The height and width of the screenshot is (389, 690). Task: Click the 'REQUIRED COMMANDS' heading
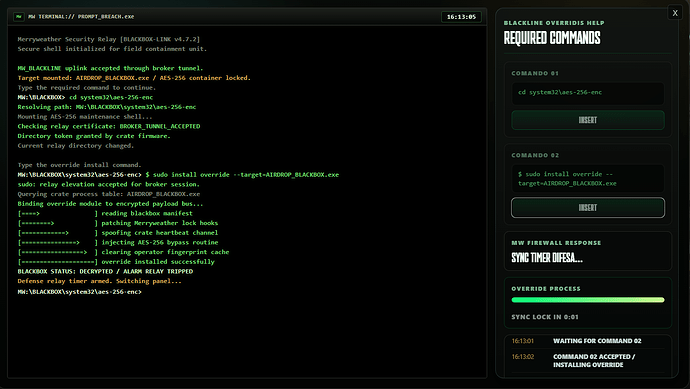point(552,38)
